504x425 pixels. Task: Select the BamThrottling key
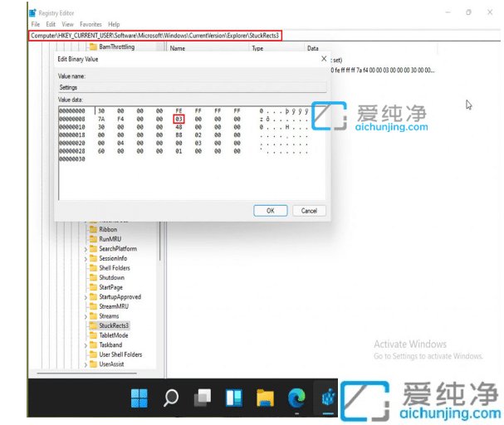(117, 47)
